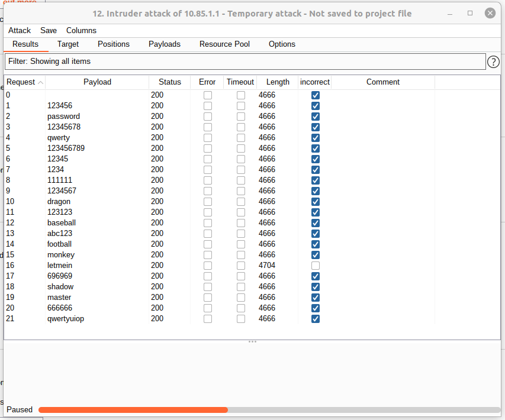
Task: Click the help question mark icon
Action: (493, 62)
